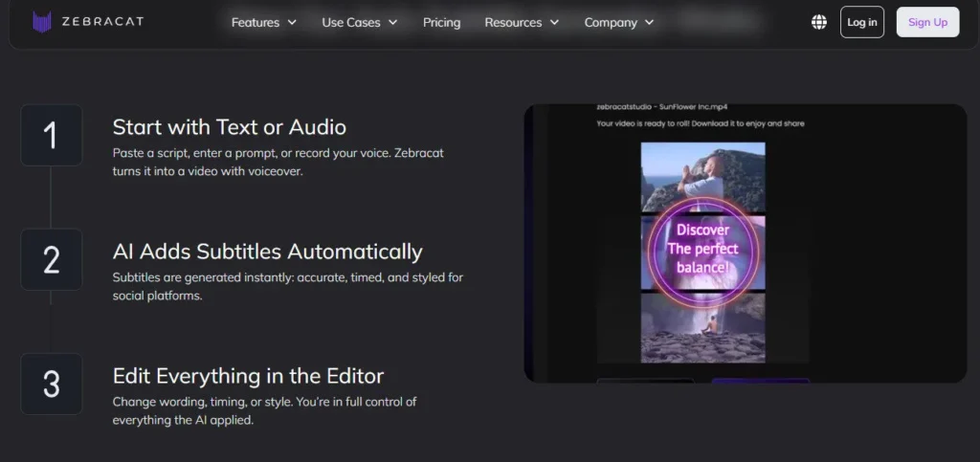This screenshot has width=980, height=462.
Task: Click the 'Edit Everything in the Editor' heading
Action: pyautogui.click(x=248, y=376)
